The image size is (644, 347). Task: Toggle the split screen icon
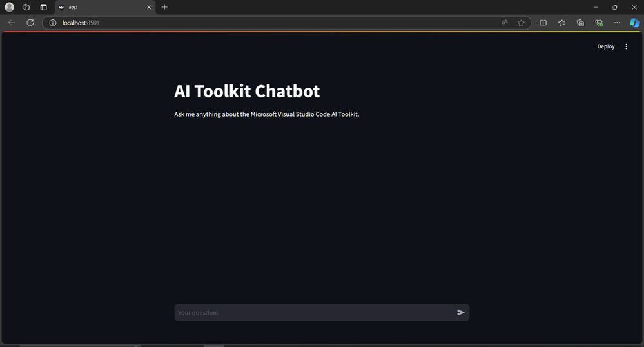coord(543,23)
